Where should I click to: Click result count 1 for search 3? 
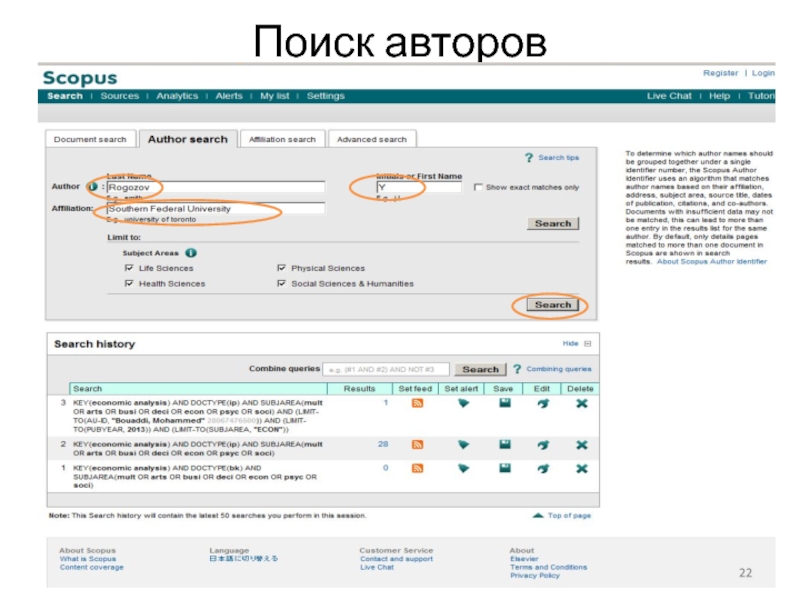tap(386, 403)
